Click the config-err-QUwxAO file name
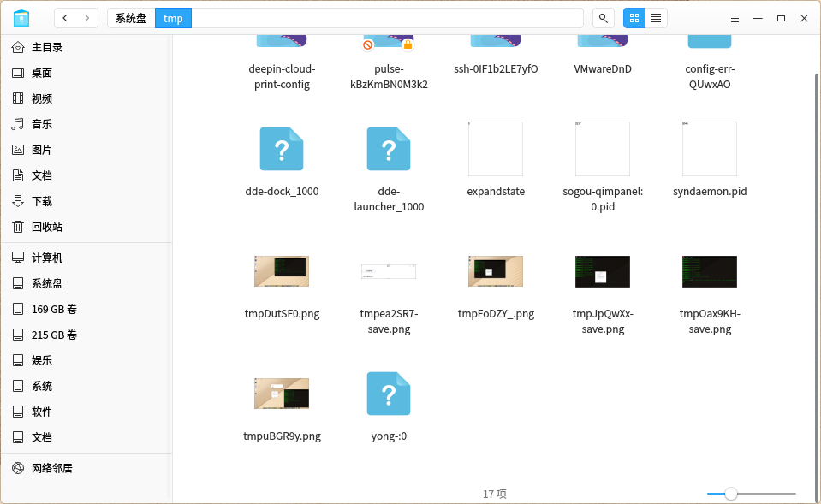This screenshot has height=504, width=821. click(710, 76)
